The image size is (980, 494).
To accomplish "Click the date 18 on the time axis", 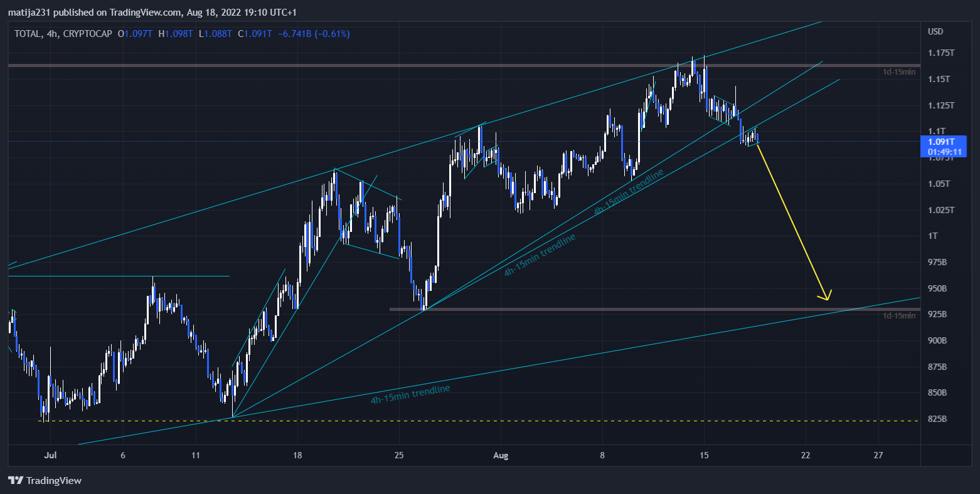I will point(297,455).
